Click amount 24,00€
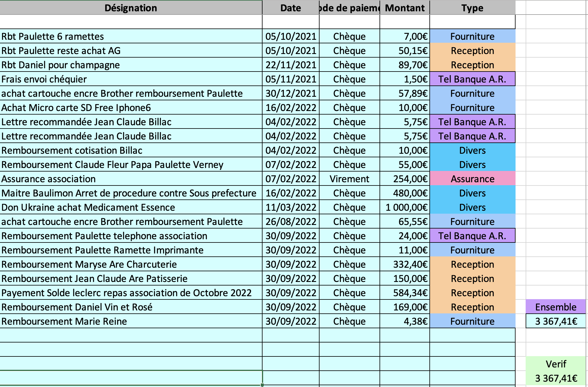This screenshot has height=387, width=588. point(404,236)
